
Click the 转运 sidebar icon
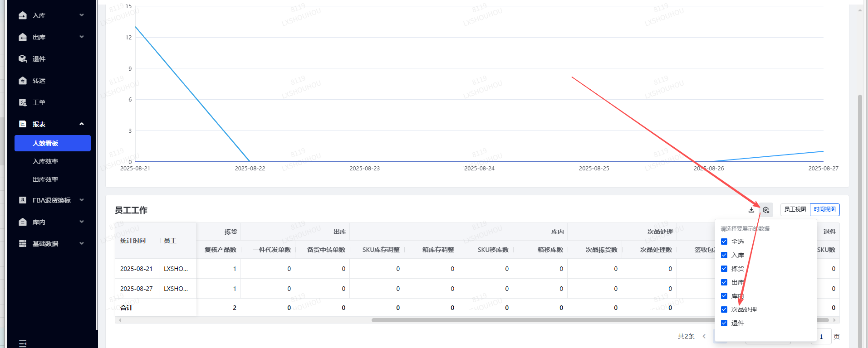pos(23,81)
